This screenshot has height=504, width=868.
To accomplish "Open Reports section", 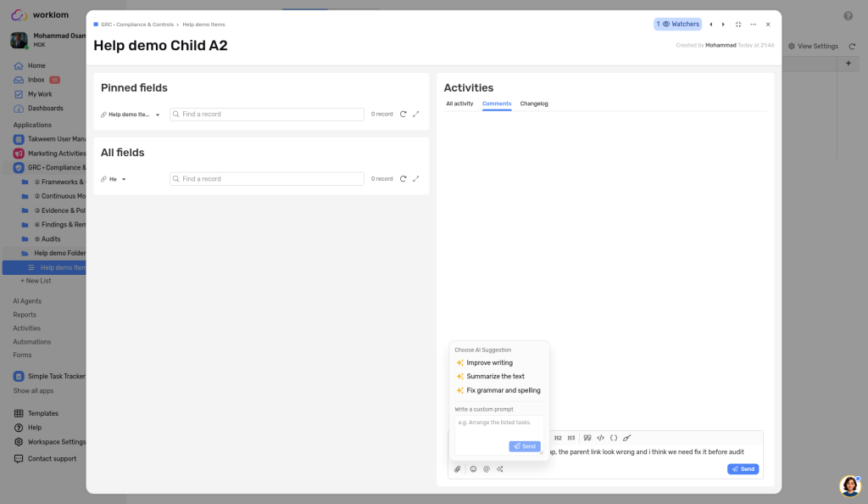I will coord(25,315).
